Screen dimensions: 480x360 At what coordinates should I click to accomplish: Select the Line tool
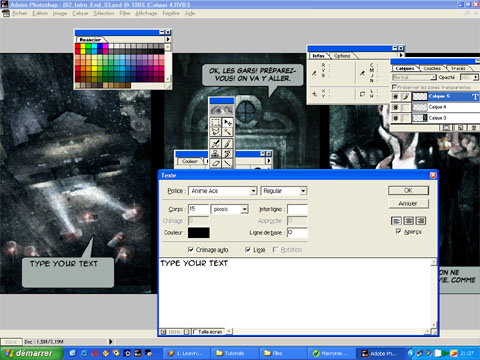point(228,163)
